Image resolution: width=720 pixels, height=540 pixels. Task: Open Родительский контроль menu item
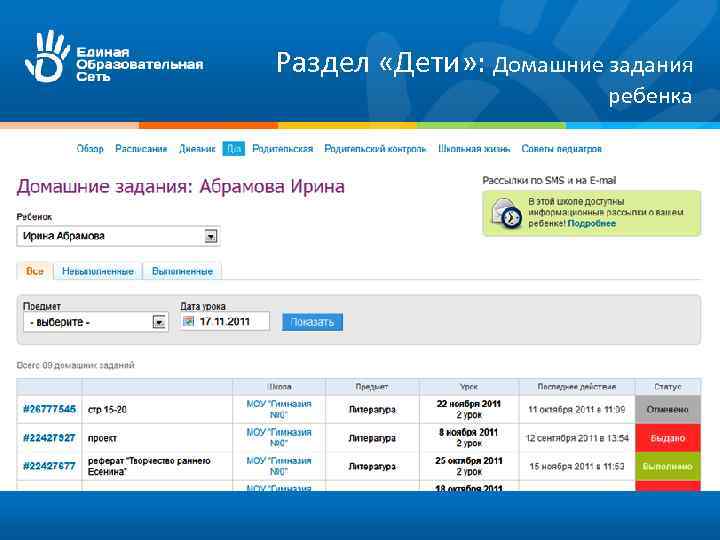(x=375, y=149)
